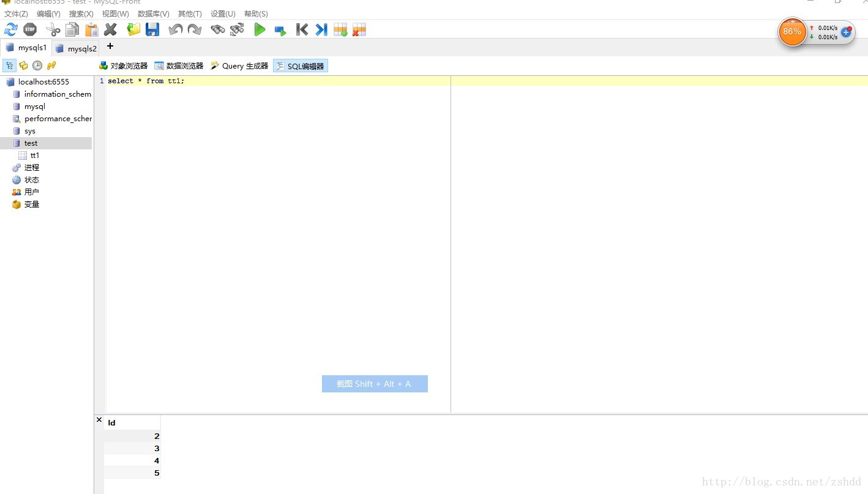Cut selection with the scissors icon
Viewport: 868px width, 494px height.
(53, 29)
